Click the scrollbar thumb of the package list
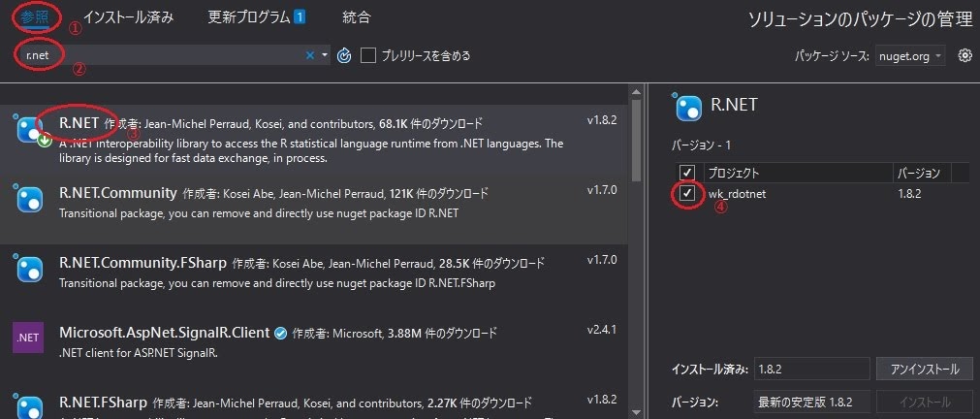The height and width of the screenshot is (419, 980). point(636,140)
